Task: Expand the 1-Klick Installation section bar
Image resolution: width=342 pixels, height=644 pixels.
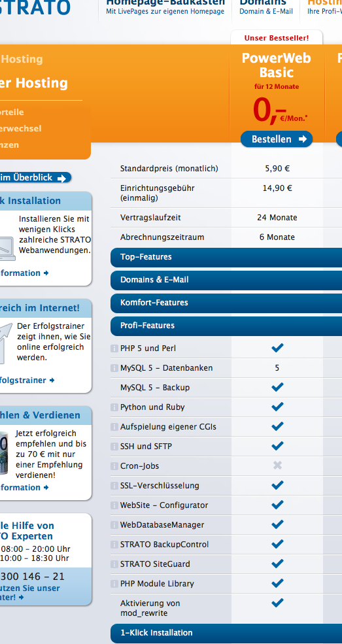Action: coord(226,633)
